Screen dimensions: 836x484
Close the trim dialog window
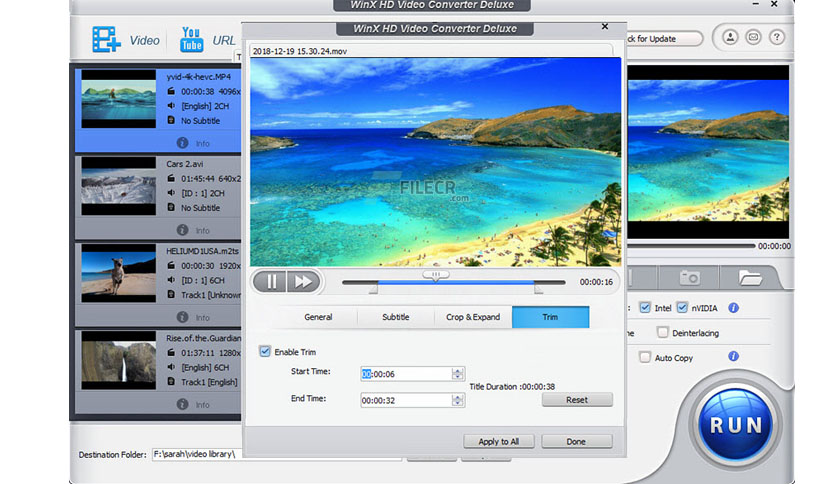click(x=605, y=26)
